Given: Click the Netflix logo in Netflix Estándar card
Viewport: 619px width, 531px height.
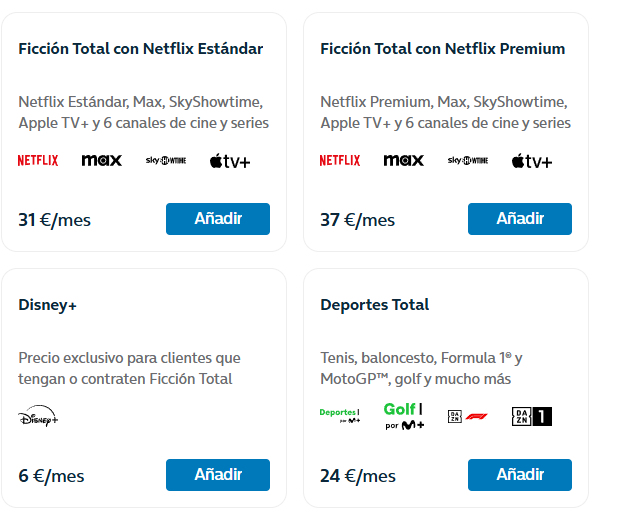Looking at the screenshot, I should (x=38, y=160).
